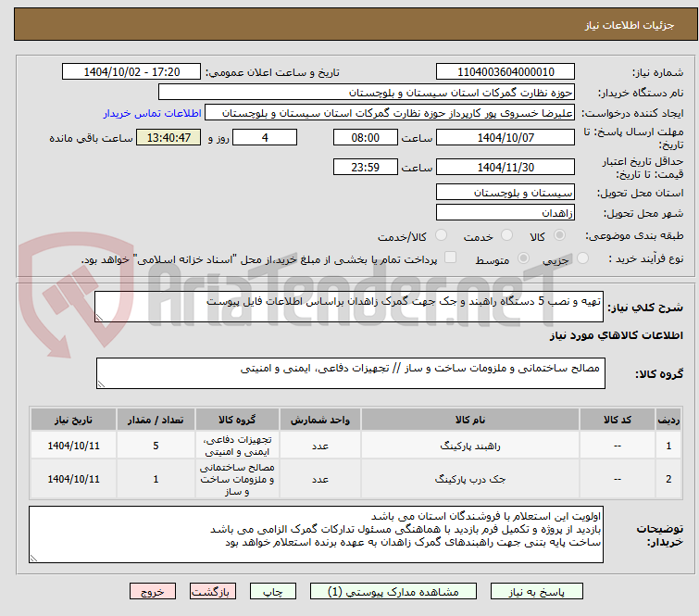
Task: Click the چاپ print button
Action: pyautogui.click(x=273, y=592)
